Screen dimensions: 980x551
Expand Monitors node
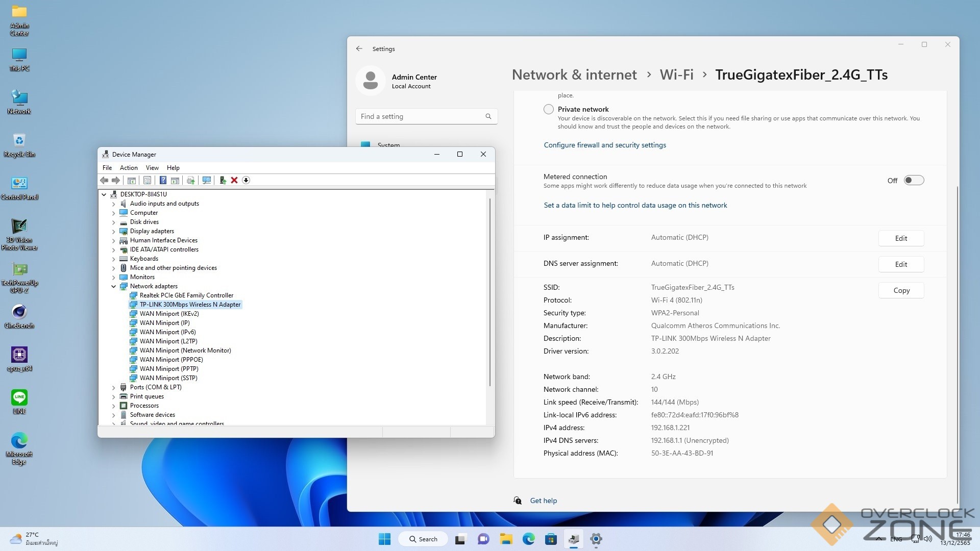pyautogui.click(x=114, y=277)
